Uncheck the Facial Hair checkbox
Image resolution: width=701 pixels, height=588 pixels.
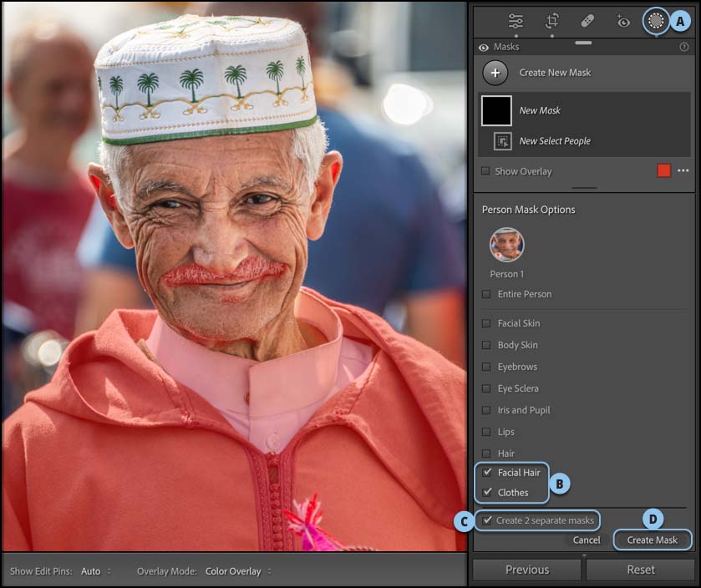pos(487,473)
